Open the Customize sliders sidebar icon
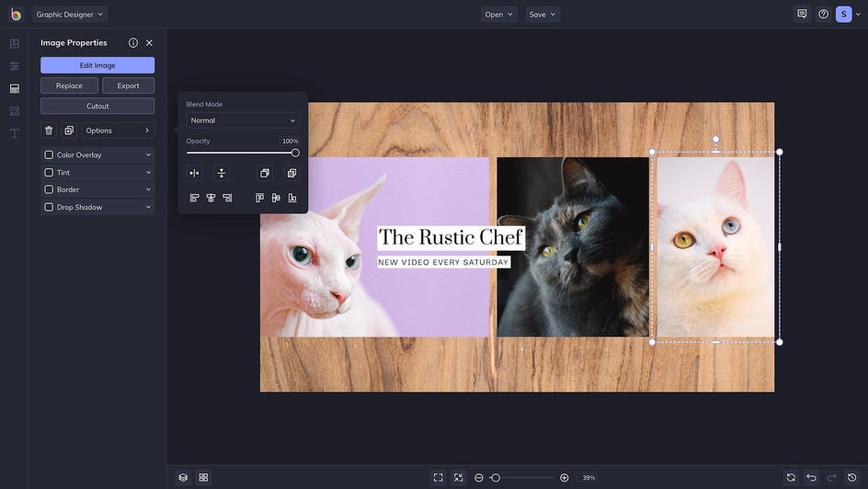The image size is (868, 489). [x=15, y=66]
